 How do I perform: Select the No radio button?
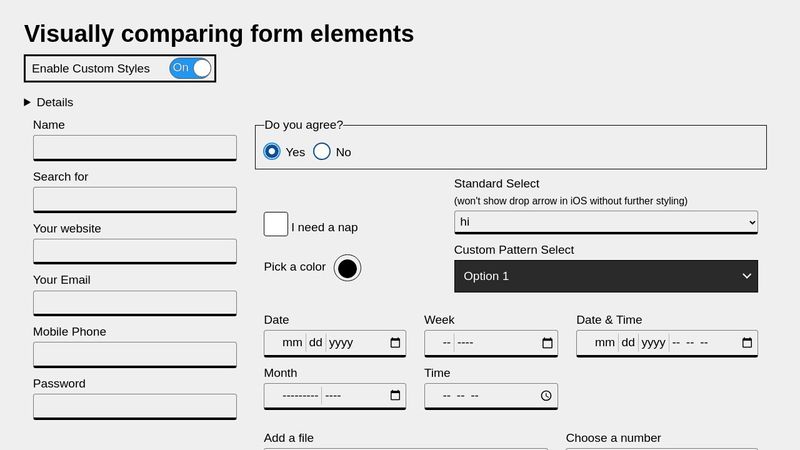point(322,152)
